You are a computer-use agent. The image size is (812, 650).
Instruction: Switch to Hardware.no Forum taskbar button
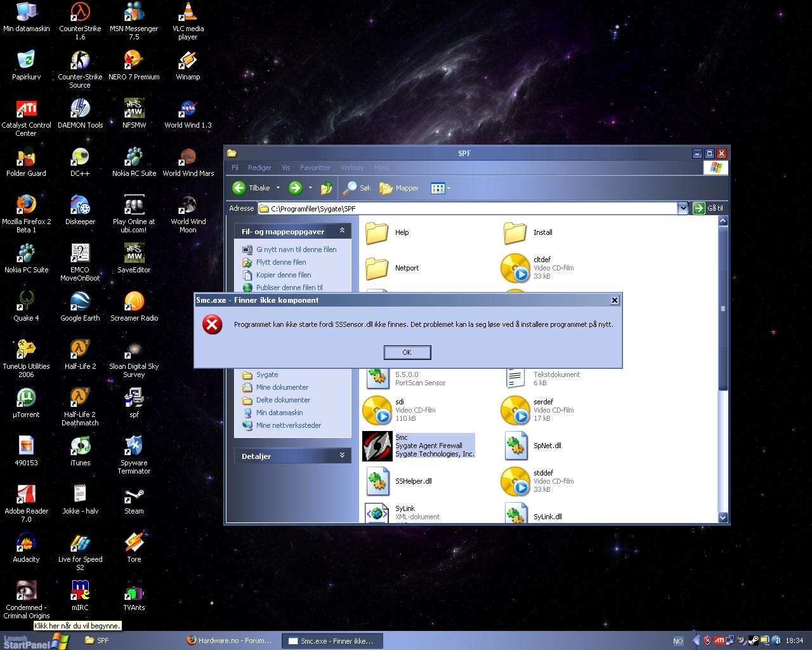click(229, 640)
